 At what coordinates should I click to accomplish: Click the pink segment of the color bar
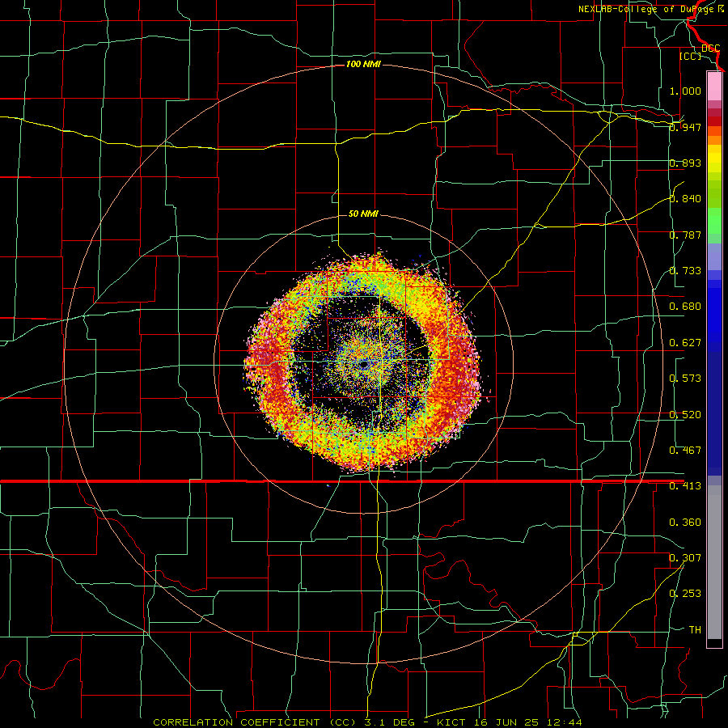click(x=714, y=87)
